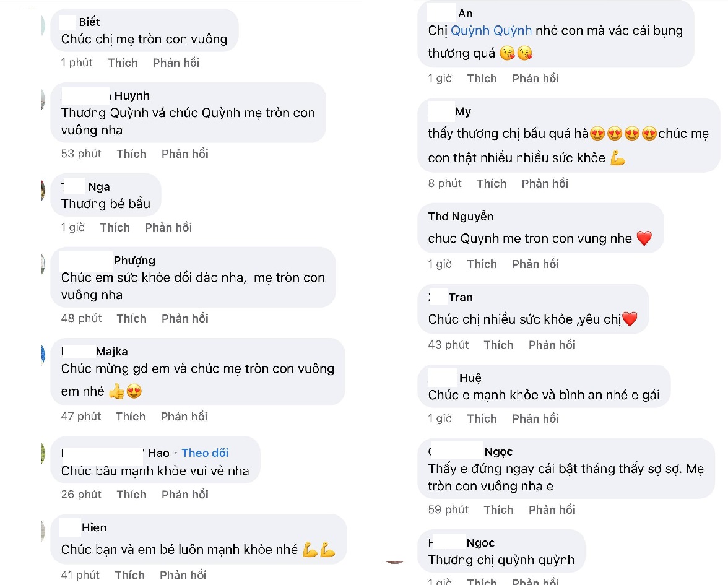Hit Phản hồi under Nga's comment
The height and width of the screenshot is (585, 728).
click(168, 227)
